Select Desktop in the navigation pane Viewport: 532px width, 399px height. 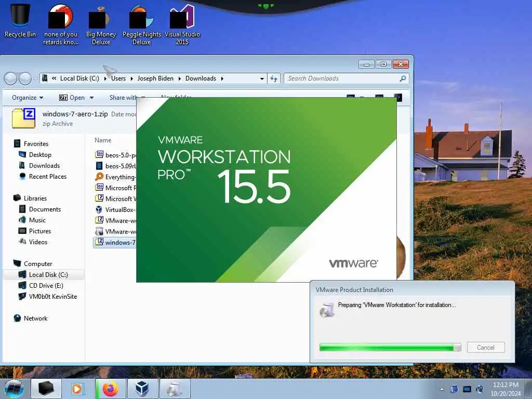(40, 155)
